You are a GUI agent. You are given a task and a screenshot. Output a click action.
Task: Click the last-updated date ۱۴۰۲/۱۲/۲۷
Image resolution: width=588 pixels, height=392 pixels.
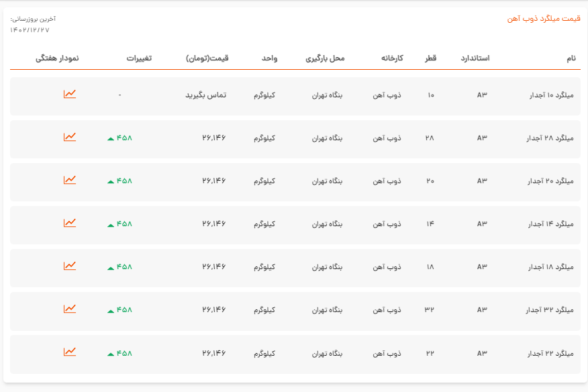[30, 30]
